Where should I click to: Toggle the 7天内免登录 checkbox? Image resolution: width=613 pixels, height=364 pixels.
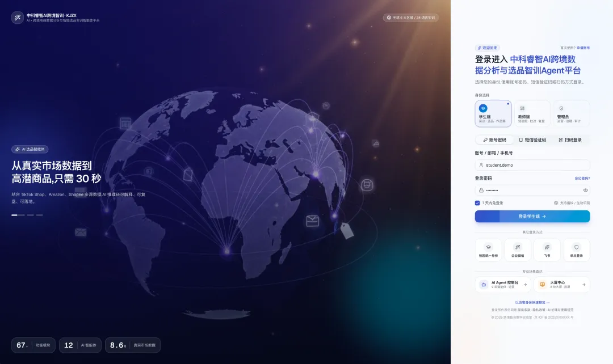pos(477,203)
